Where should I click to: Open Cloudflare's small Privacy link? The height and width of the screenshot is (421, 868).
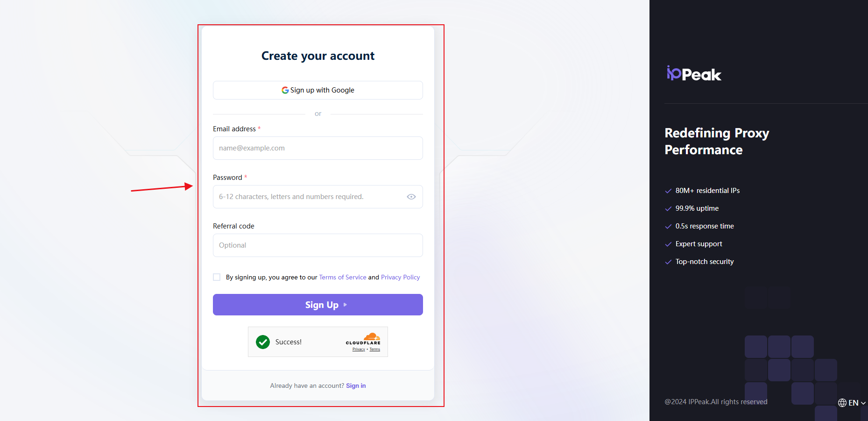[359, 350]
